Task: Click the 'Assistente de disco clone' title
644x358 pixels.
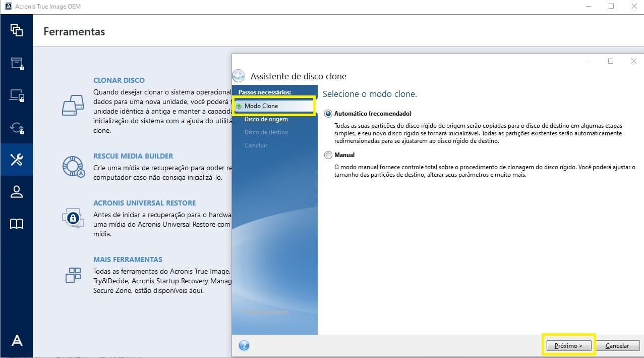Action: [x=299, y=76]
